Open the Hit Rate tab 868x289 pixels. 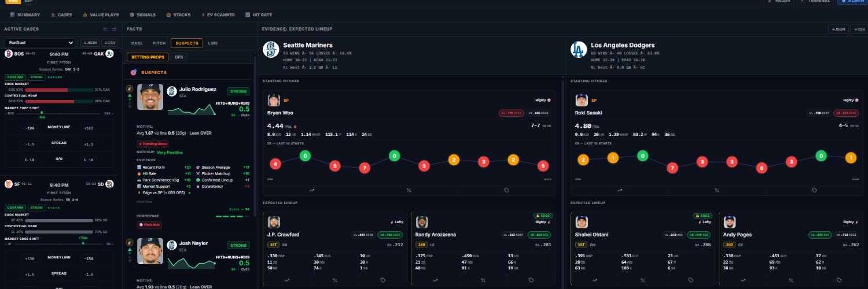click(258, 14)
